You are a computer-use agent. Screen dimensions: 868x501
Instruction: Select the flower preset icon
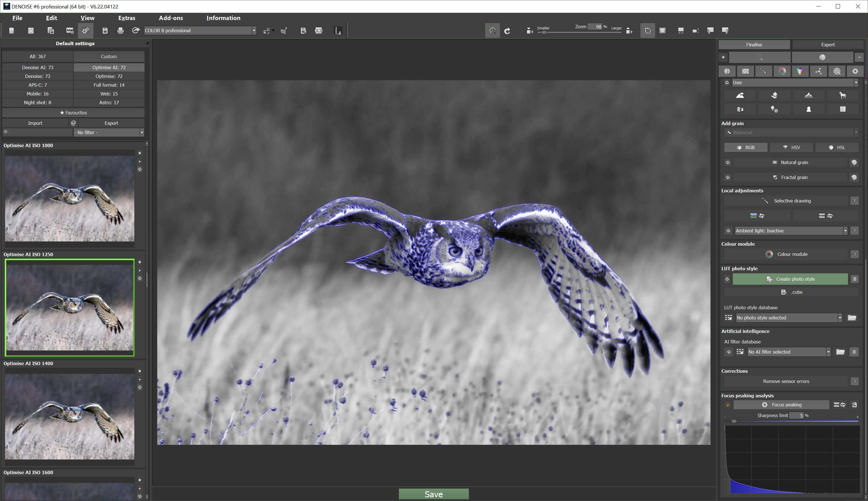(774, 95)
